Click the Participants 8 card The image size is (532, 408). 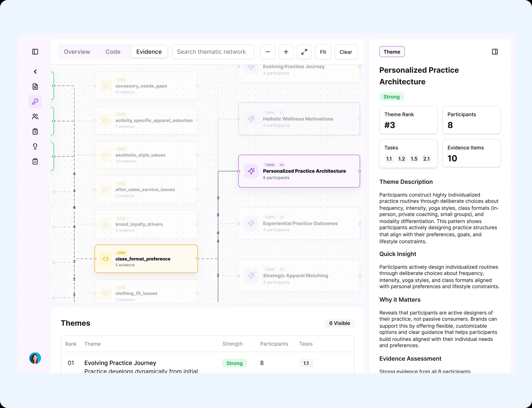472,120
